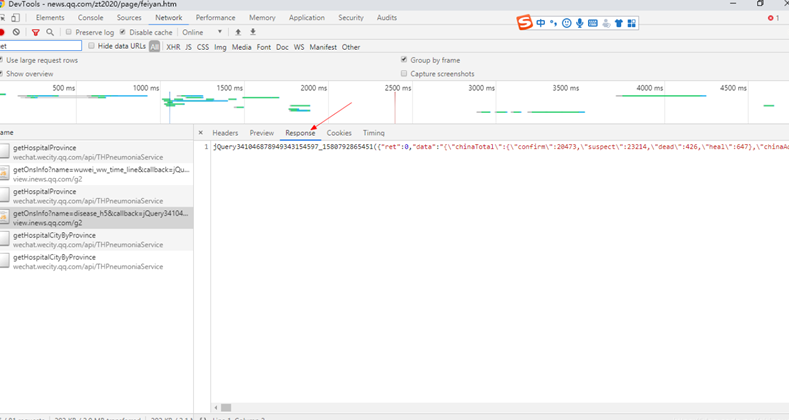Image resolution: width=789 pixels, height=420 pixels.
Task: Open network search with magnifier icon
Action: click(50, 32)
